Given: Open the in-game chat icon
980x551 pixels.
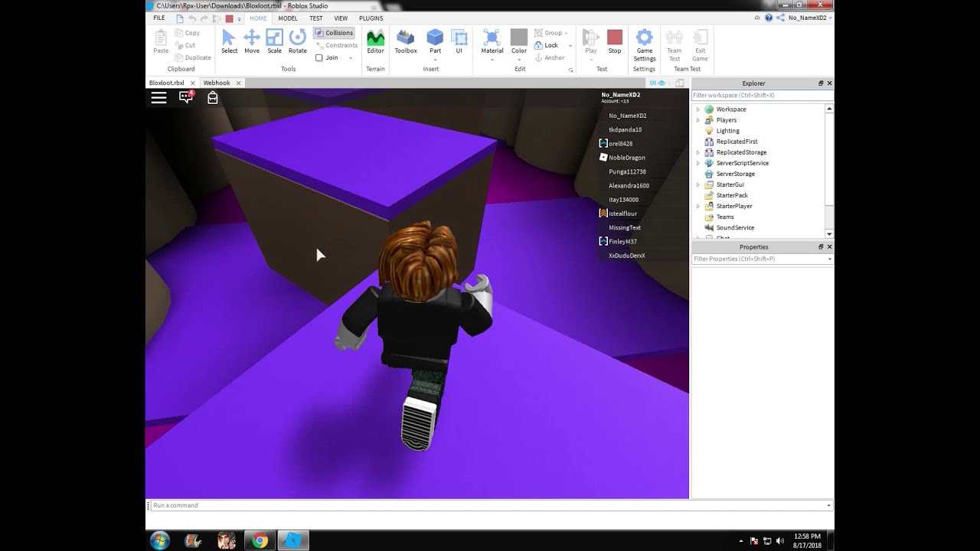Looking at the screenshot, I should pyautogui.click(x=186, y=97).
